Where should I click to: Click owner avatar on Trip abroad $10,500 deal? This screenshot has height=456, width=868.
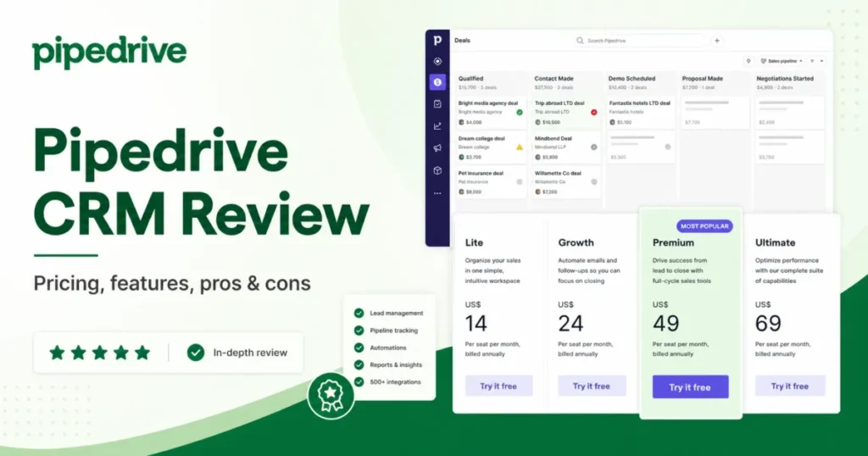pos(537,122)
